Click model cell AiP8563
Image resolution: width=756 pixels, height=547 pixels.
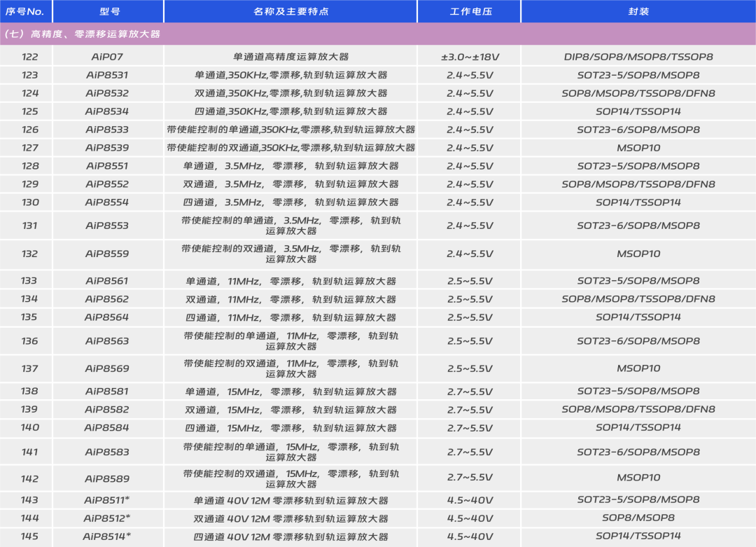(x=107, y=341)
